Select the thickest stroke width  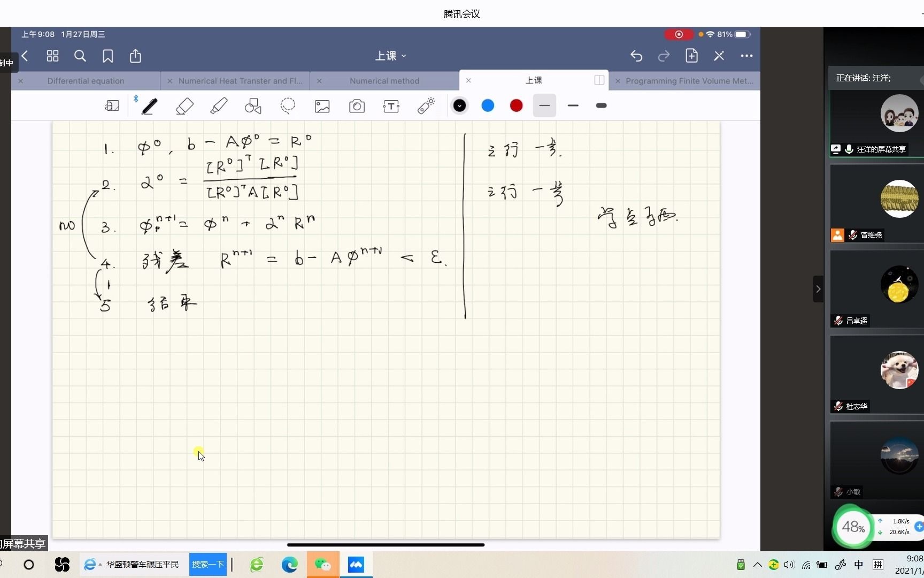pyautogui.click(x=601, y=105)
